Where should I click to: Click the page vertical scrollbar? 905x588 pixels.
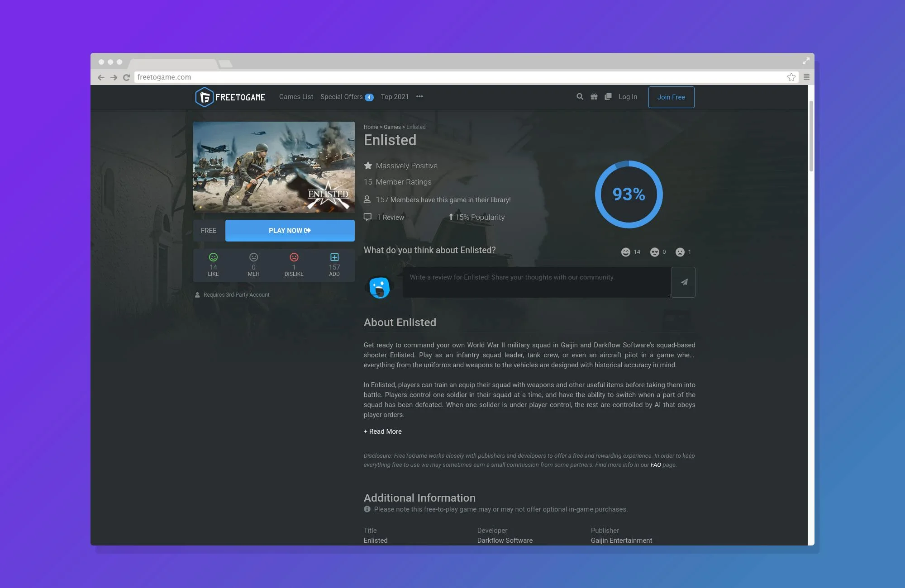[811, 136]
